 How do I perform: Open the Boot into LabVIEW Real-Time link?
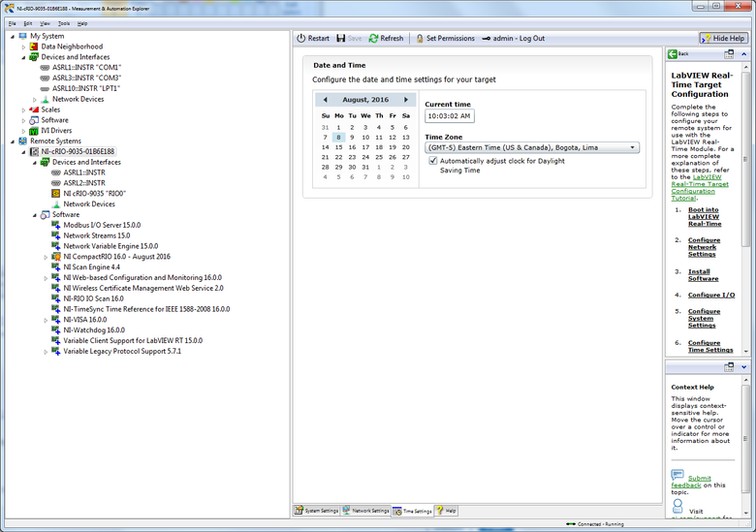pyautogui.click(x=705, y=217)
